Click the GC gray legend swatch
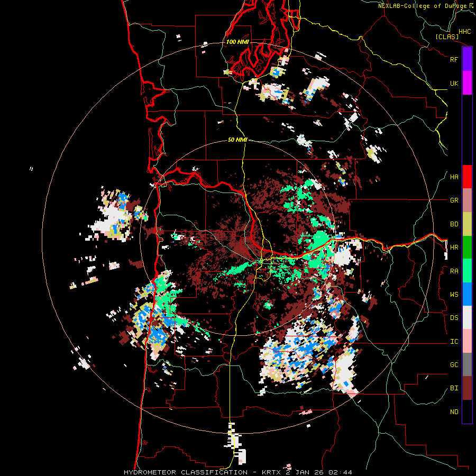The width and height of the screenshot is (476, 476). (467, 364)
